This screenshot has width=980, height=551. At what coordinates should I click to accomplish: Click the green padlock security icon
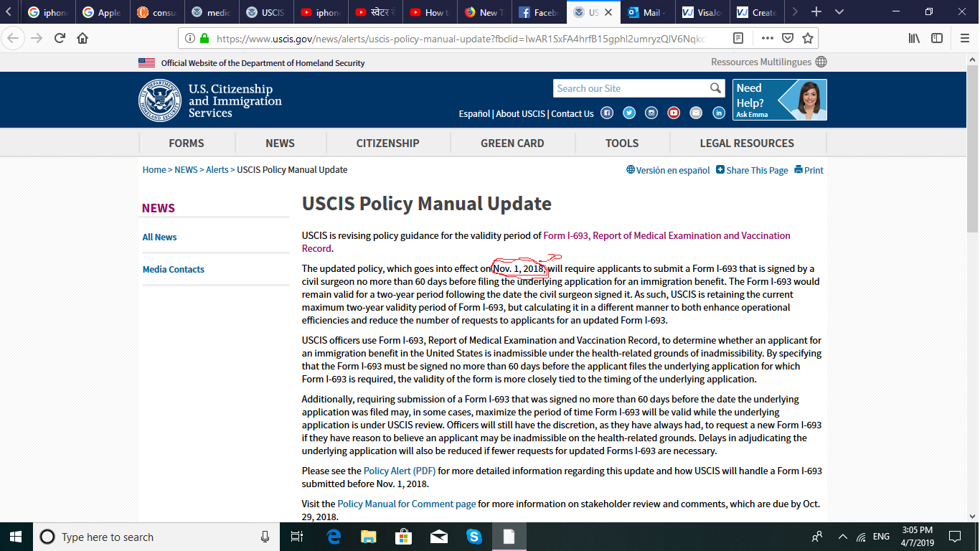204,38
